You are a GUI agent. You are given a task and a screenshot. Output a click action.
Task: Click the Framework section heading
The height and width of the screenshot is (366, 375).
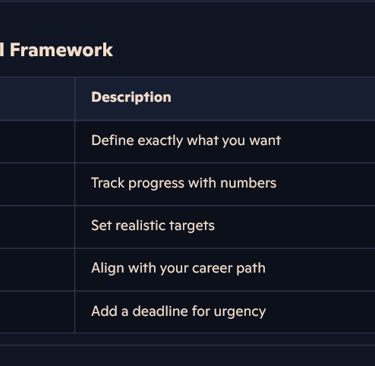coord(57,50)
